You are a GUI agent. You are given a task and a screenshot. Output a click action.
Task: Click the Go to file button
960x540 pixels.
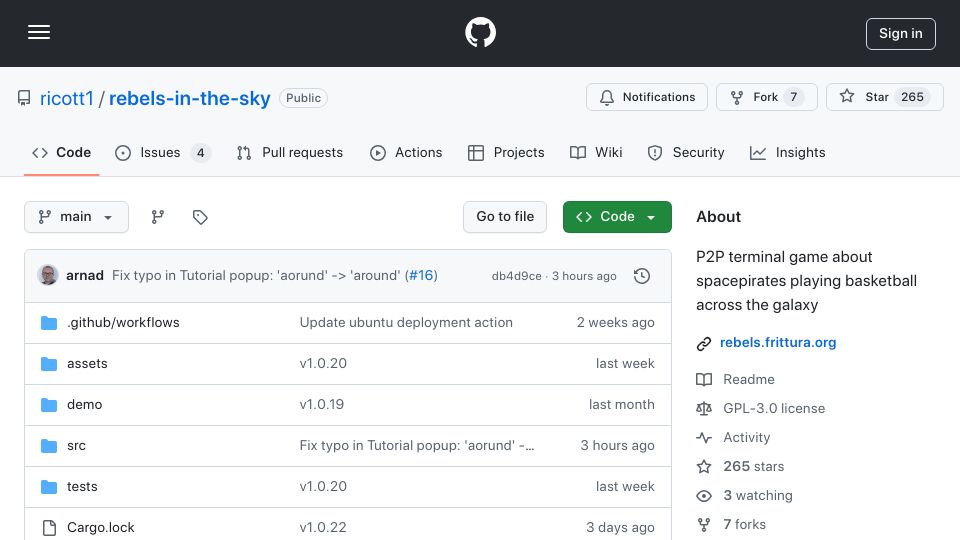tap(505, 217)
